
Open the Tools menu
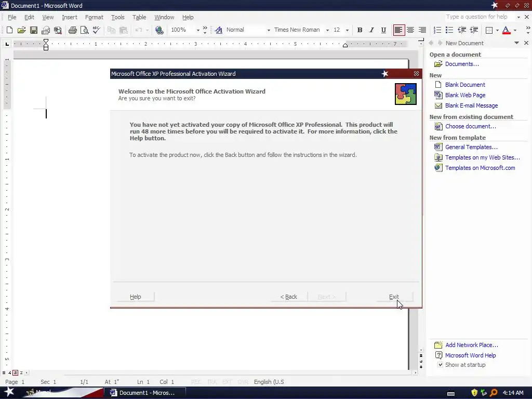[x=118, y=17]
